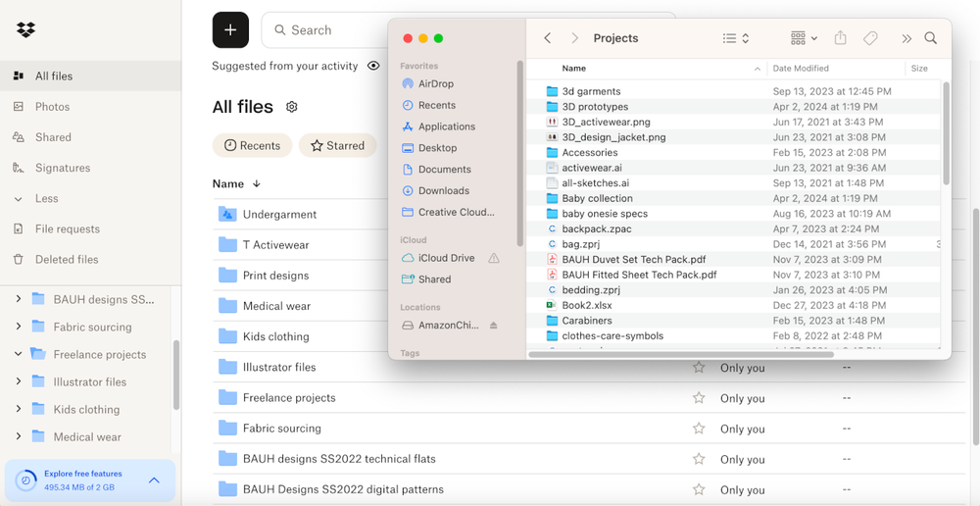Click Finder search magnifier icon

pyautogui.click(x=930, y=38)
